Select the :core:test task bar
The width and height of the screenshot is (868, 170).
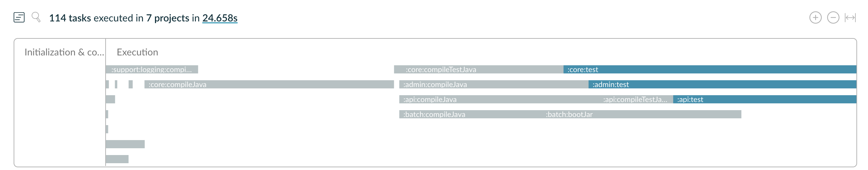point(710,69)
